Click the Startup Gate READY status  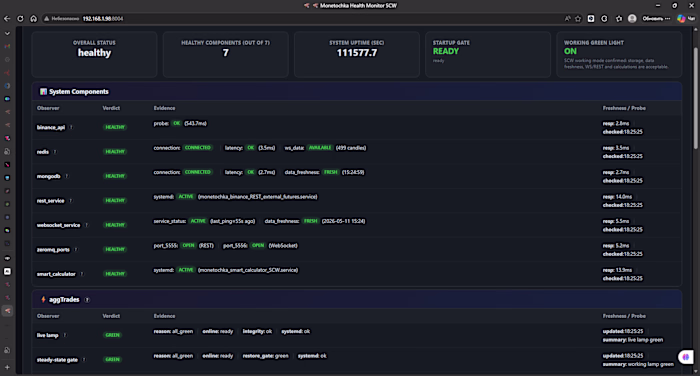446,51
